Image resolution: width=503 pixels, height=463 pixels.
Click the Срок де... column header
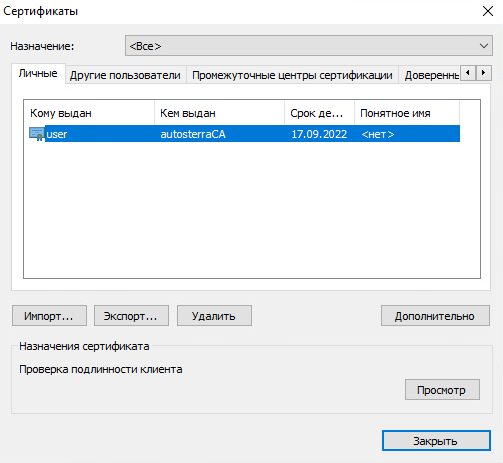320,113
